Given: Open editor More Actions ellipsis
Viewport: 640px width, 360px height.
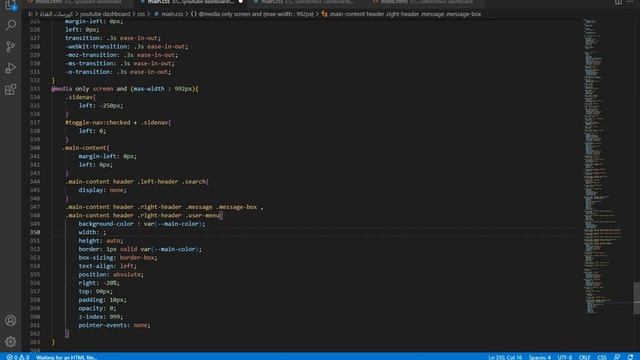Looking at the screenshot, I should pyautogui.click(x=630, y=2).
